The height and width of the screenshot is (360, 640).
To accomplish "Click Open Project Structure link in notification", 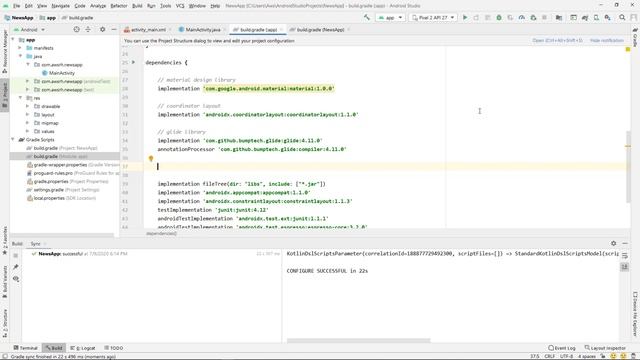I will click(558, 40).
